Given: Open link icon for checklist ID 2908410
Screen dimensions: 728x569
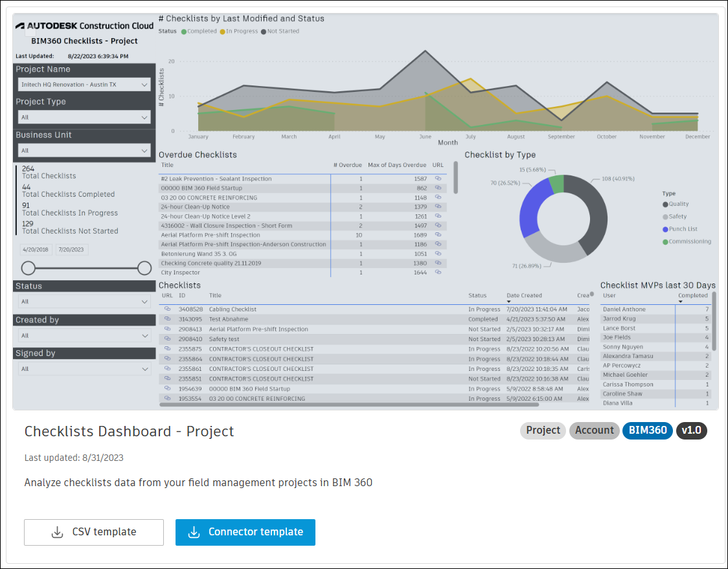Looking at the screenshot, I should (x=168, y=339).
